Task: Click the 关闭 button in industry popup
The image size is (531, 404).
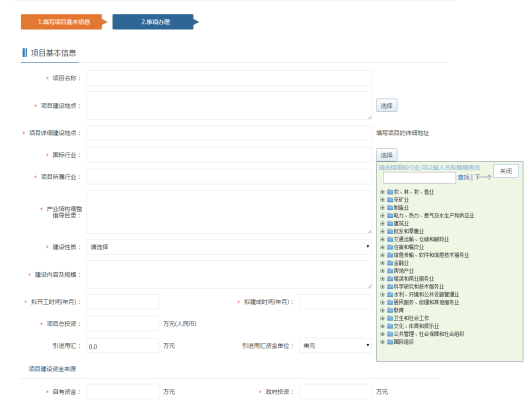Action: (x=506, y=171)
